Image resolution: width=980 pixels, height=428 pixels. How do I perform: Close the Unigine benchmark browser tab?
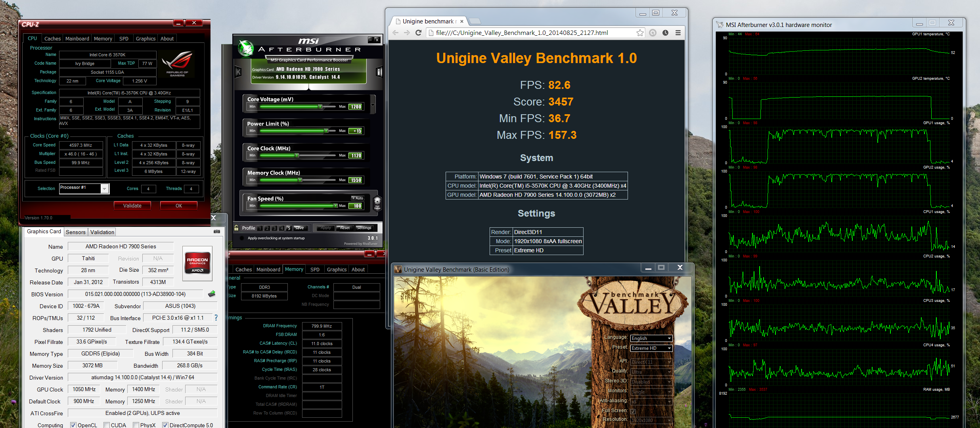[462, 21]
